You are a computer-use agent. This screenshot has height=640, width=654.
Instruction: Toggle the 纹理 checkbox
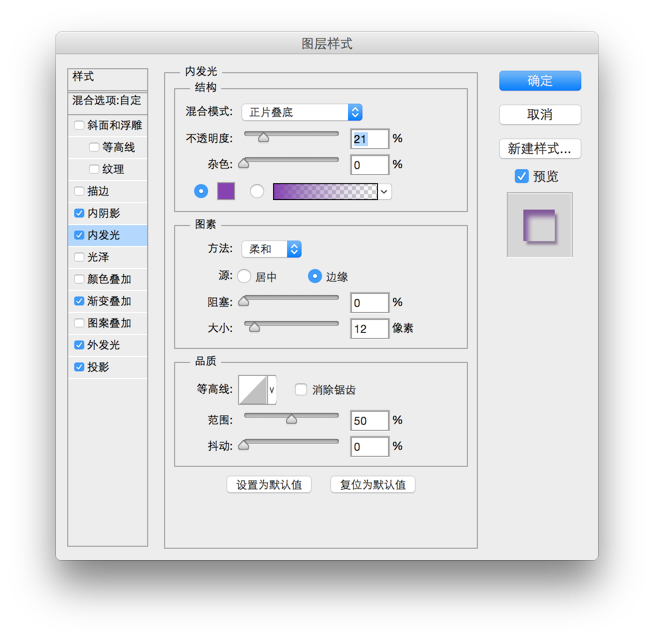94,169
